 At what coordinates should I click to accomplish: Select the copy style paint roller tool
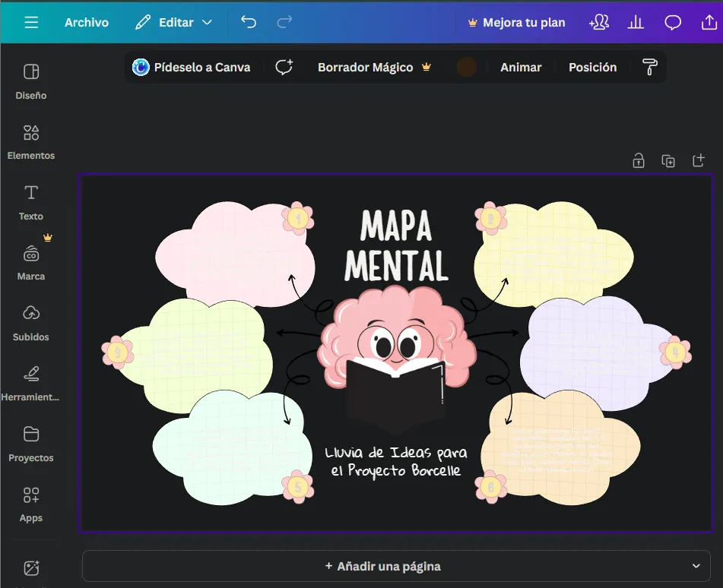point(650,67)
